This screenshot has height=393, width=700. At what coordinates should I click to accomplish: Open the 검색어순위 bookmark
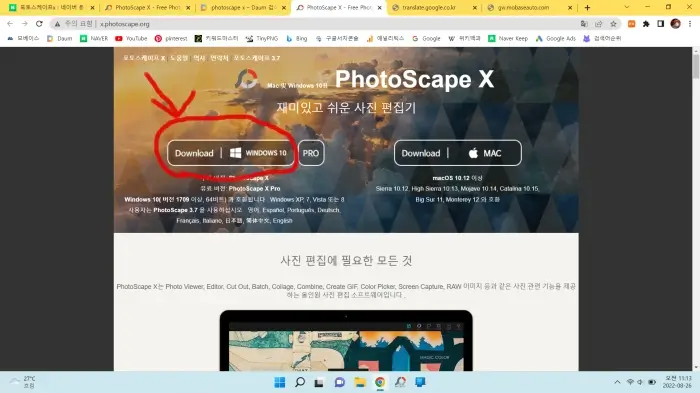[x=602, y=38]
